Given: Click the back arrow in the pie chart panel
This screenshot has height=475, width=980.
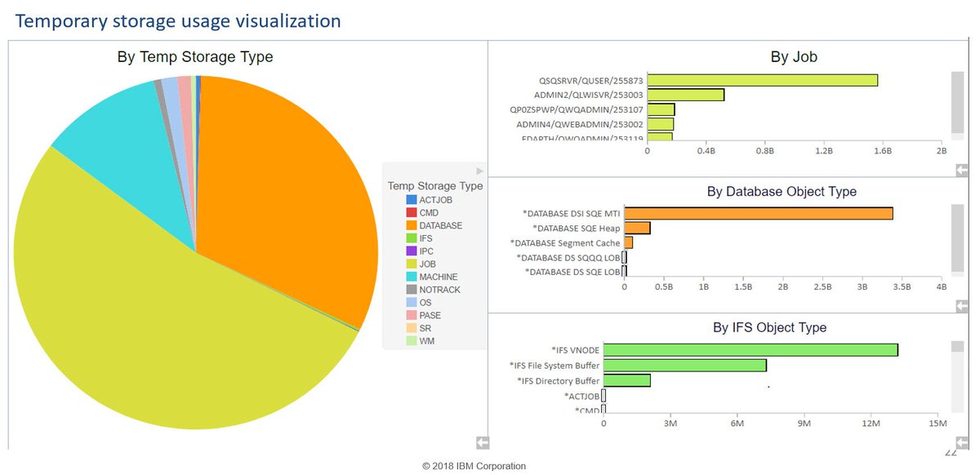Looking at the screenshot, I should (482, 442).
